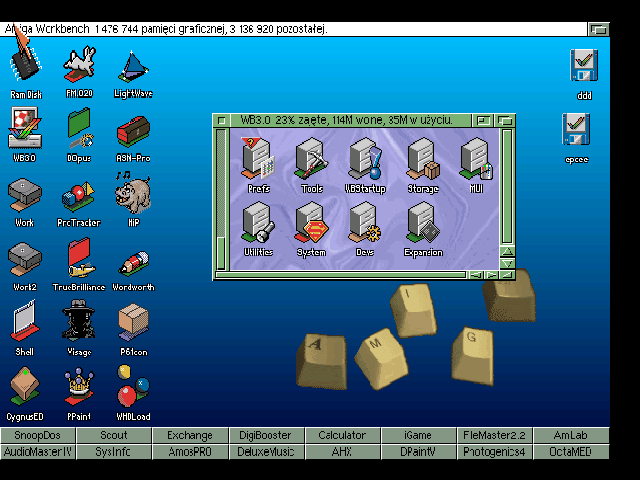Click the WB3.0 window depth gadget

pyautogui.click(x=505, y=120)
